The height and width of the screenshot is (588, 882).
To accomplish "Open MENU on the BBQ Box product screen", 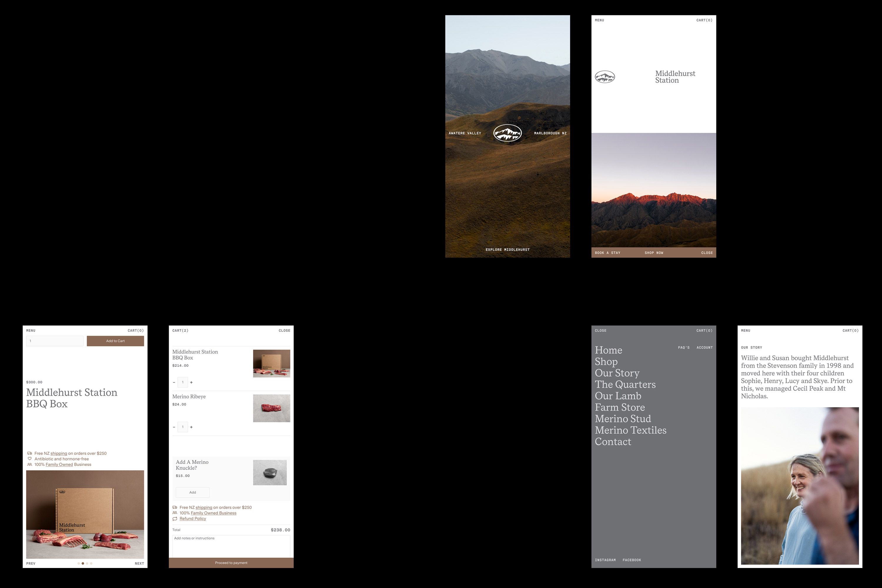I will tap(31, 330).
